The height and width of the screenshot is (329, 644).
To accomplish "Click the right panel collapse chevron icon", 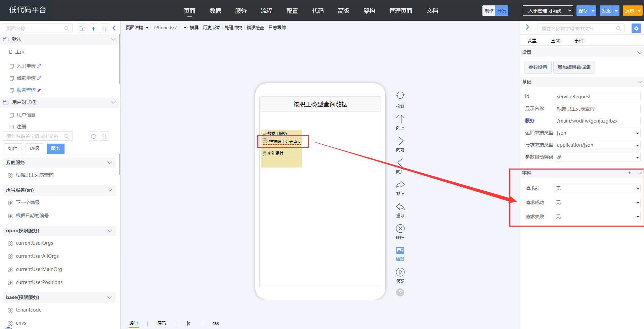I will click(x=527, y=27).
